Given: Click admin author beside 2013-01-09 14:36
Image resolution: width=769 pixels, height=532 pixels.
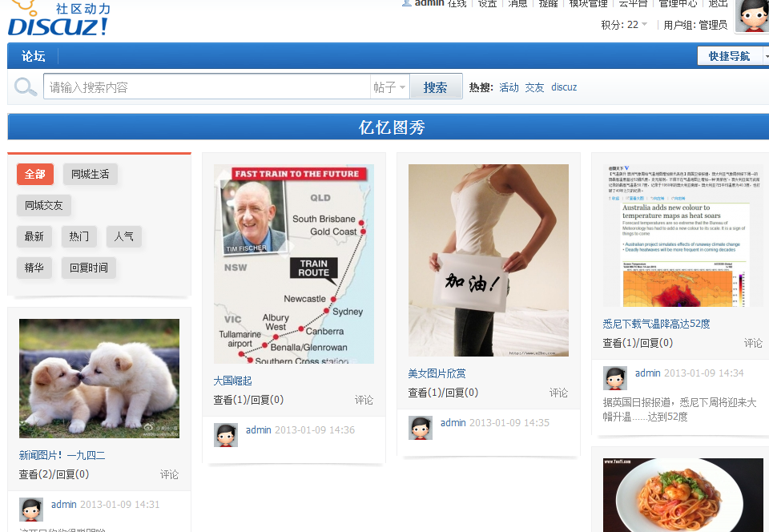Looking at the screenshot, I should 259,430.
